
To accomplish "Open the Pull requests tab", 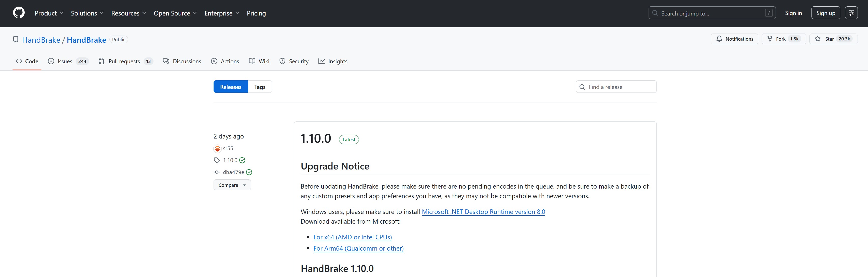I will [x=126, y=61].
